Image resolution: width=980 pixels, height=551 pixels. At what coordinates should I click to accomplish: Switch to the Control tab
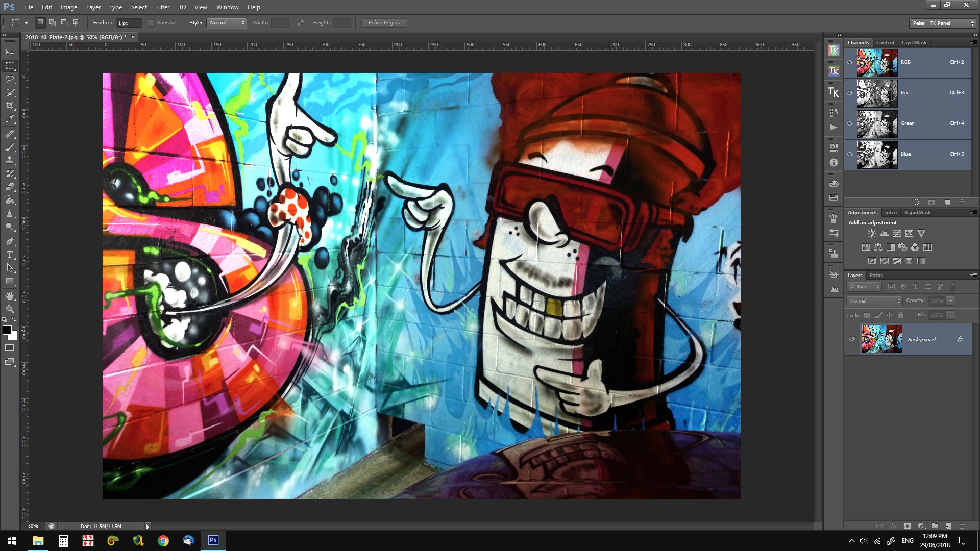point(885,43)
